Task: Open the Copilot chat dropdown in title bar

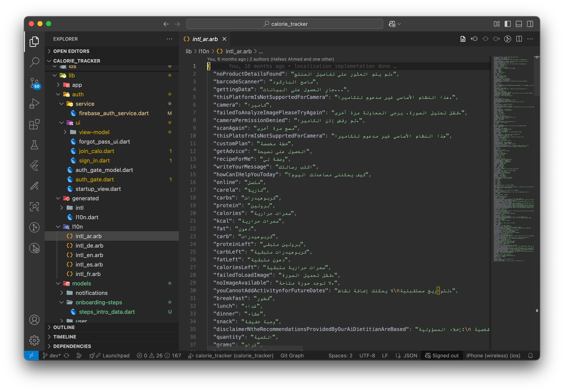Action: (394, 24)
